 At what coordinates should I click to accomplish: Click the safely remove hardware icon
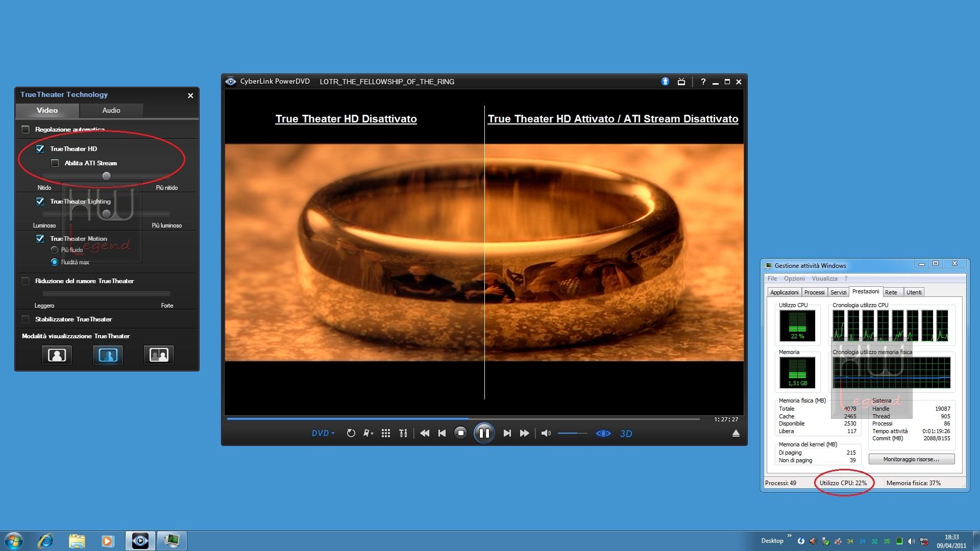[825, 541]
